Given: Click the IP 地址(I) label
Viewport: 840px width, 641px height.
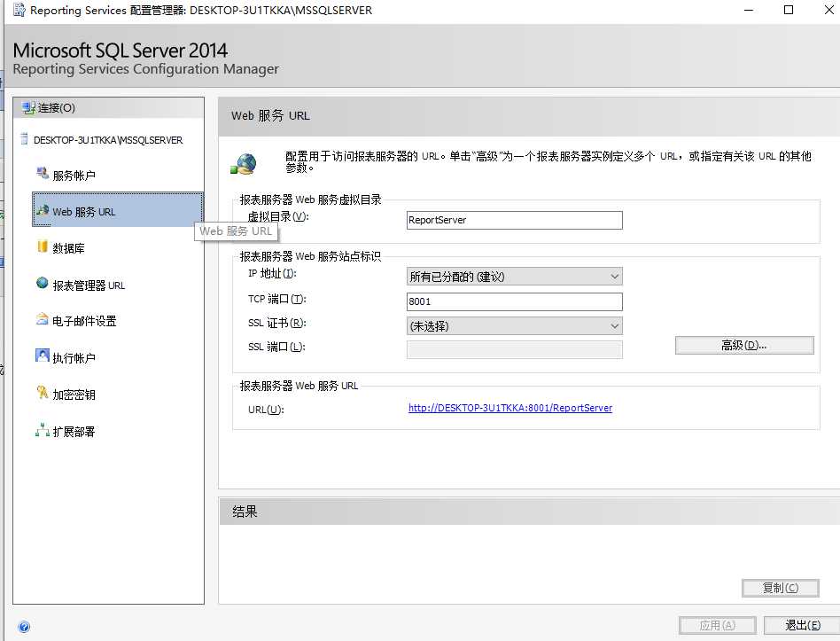Looking at the screenshot, I should pos(272,273).
